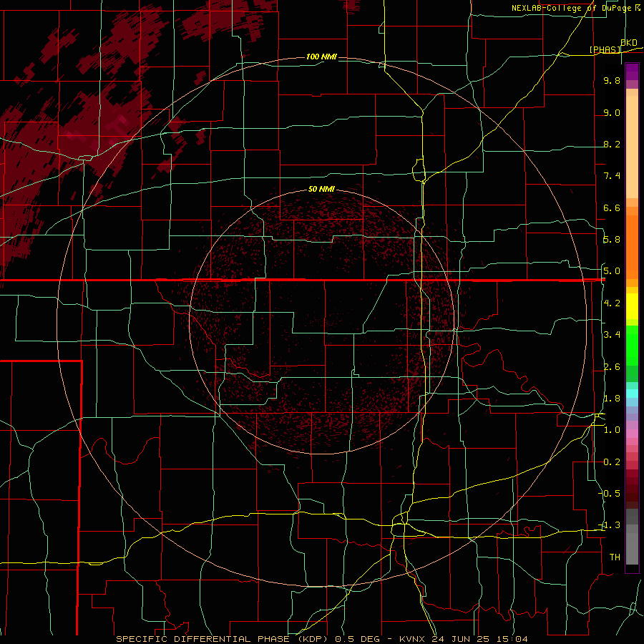644x644 pixels.
Task: Click the 5.8 scale value
Action: [612, 240]
